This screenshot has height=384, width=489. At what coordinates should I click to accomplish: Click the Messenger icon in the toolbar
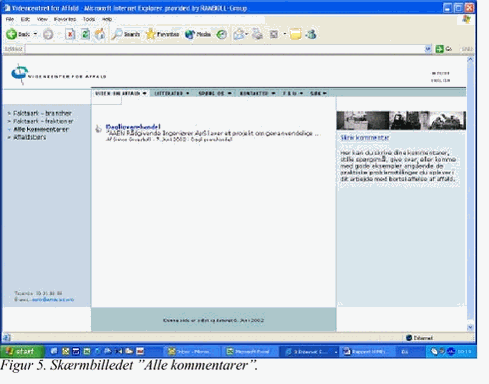[311, 34]
